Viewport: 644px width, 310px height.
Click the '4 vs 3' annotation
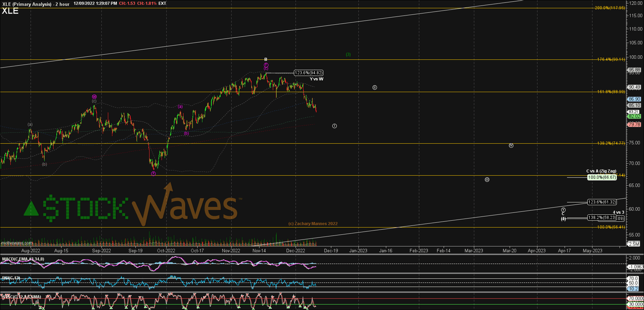(x=618, y=212)
